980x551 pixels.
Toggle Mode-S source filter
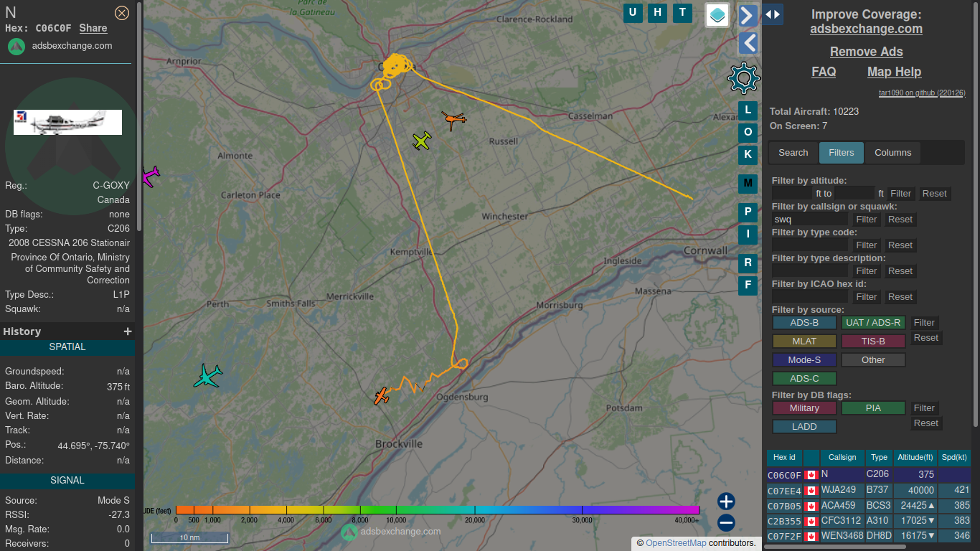(804, 360)
